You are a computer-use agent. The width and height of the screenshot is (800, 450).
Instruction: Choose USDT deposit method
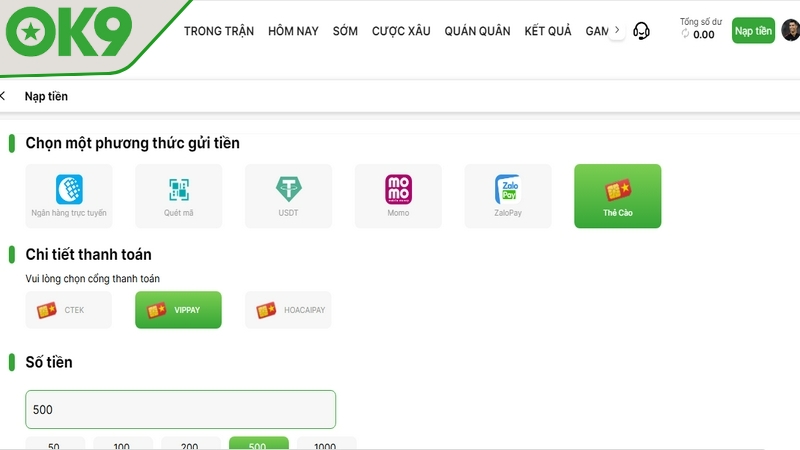click(x=288, y=196)
